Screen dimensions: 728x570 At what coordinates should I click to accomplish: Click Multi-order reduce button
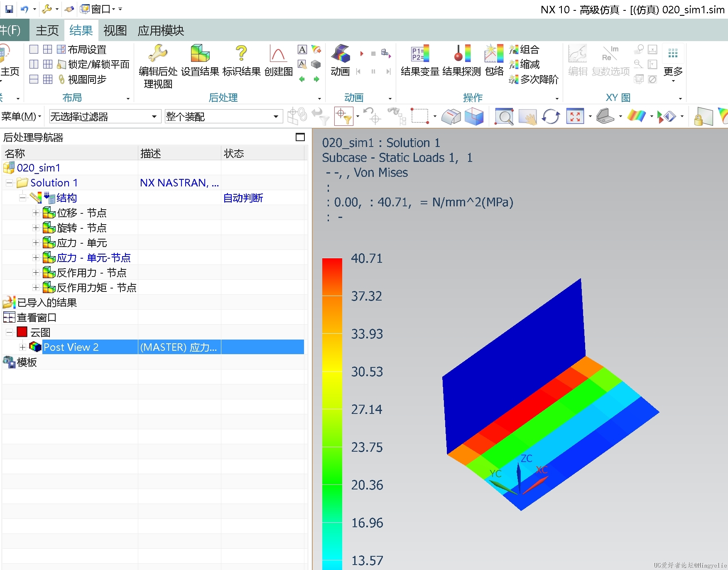(534, 79)
